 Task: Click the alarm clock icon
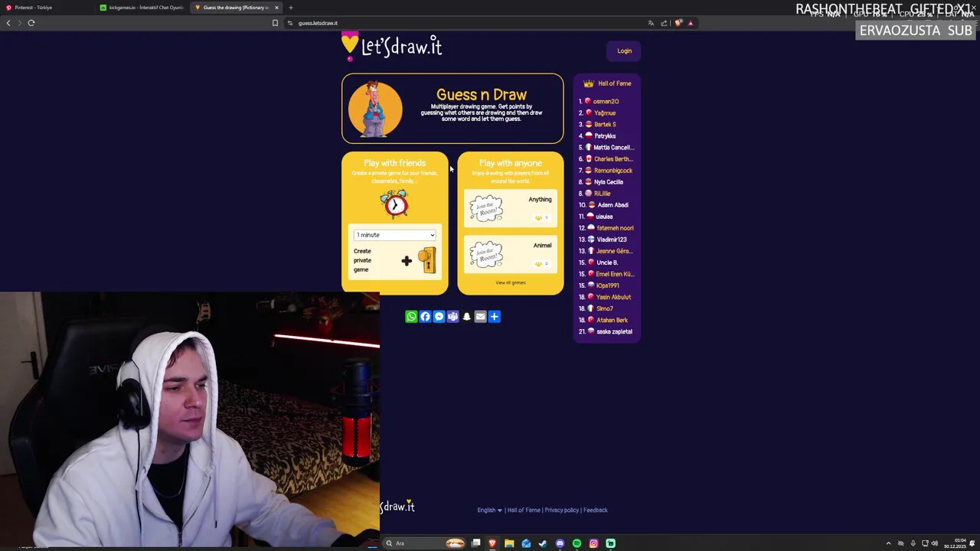click(x=395, y=204)
